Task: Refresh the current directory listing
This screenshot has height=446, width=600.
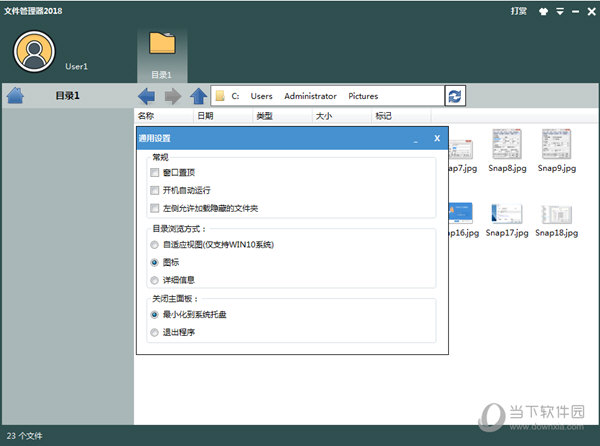Action: click(x=456, y=96)
